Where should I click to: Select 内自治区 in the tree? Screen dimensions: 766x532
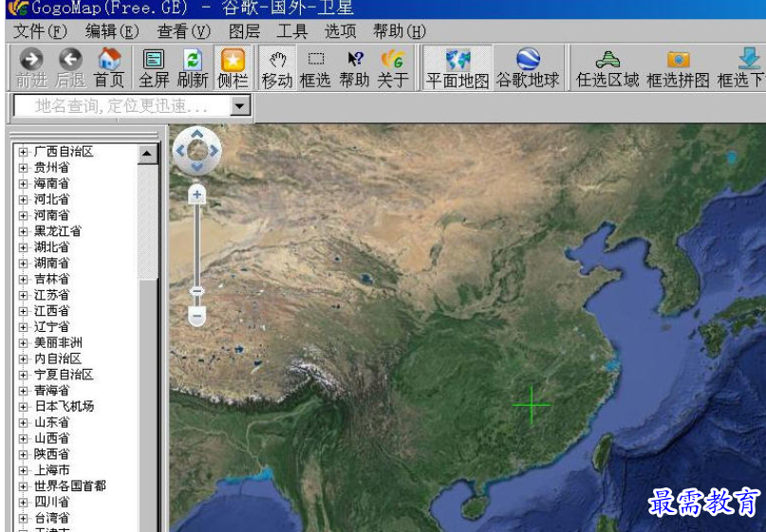58,358
